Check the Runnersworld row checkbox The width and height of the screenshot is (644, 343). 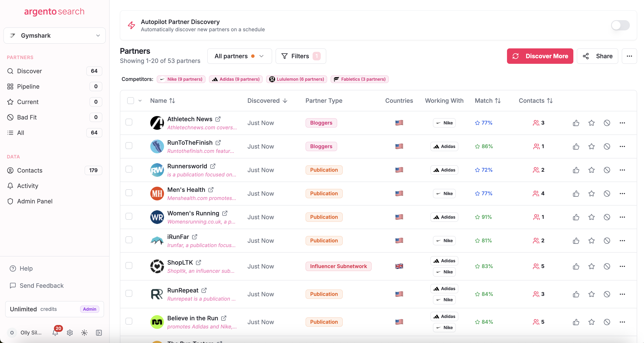129,169
